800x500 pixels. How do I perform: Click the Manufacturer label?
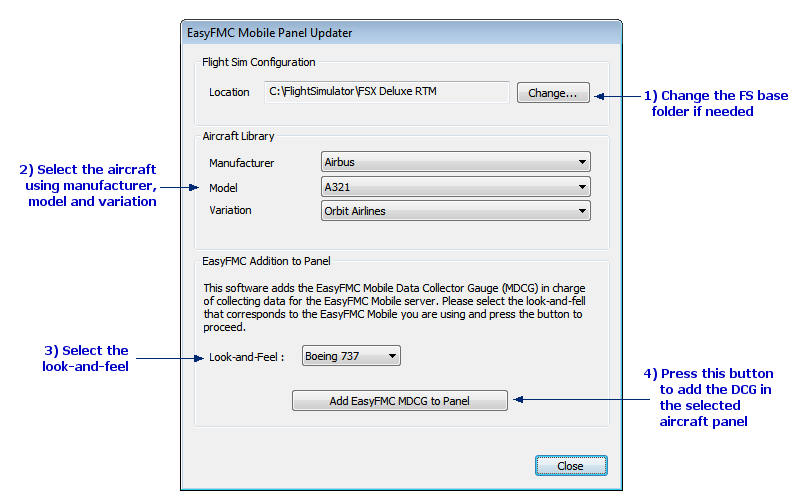coord(241,163)
